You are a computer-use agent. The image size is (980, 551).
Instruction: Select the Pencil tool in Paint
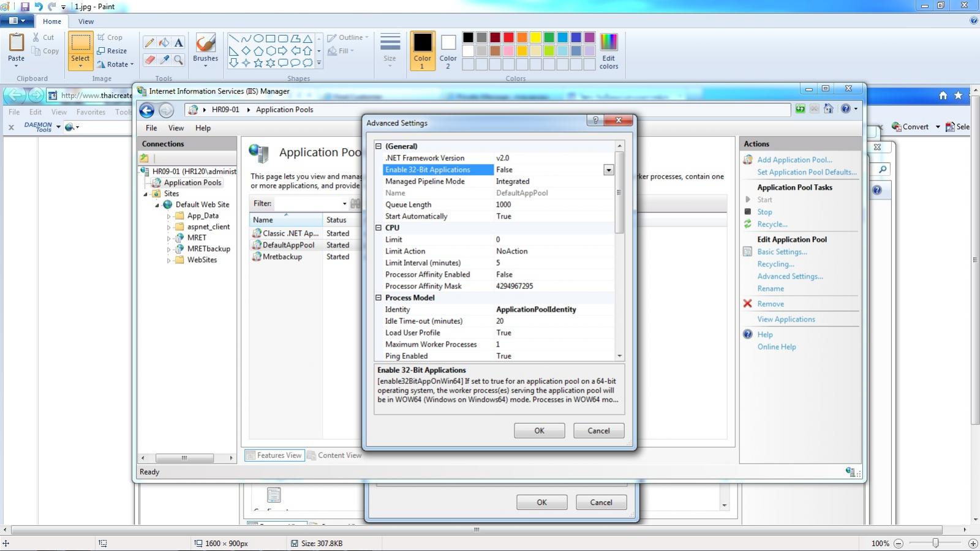[149, 43]
